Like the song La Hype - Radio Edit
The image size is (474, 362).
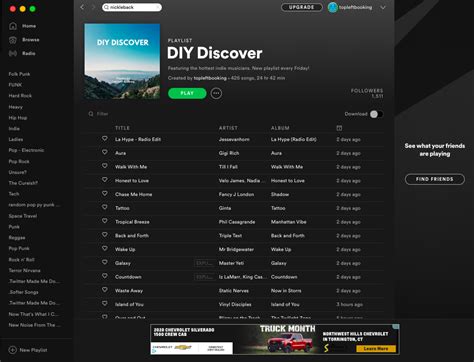(x=105, y=138)
